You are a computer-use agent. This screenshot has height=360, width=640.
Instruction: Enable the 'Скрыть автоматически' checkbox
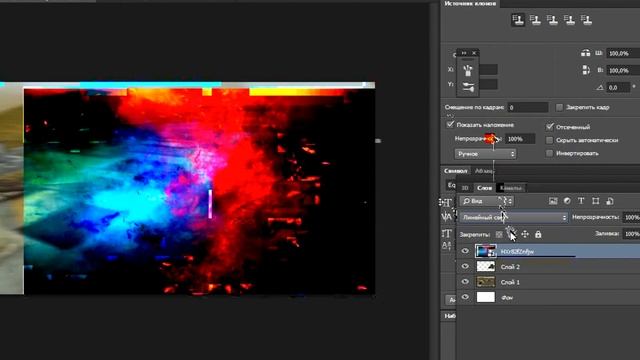tap(549, 140)
